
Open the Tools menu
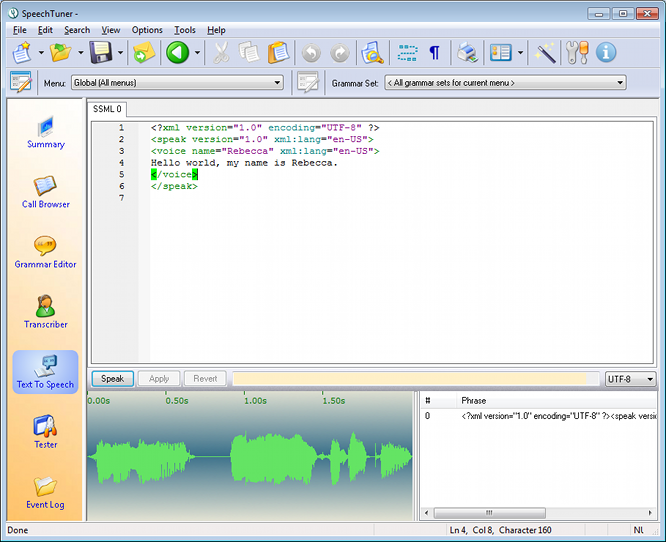tap(184, 30)
